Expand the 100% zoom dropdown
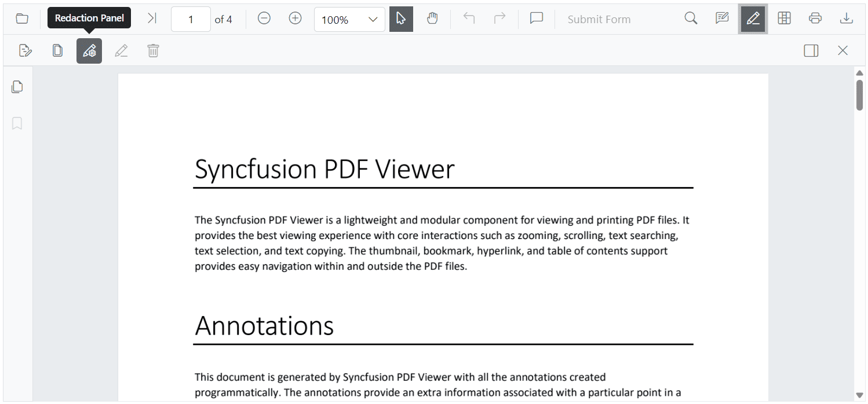The width and height of the screenshot is (868, 404). 349,19
